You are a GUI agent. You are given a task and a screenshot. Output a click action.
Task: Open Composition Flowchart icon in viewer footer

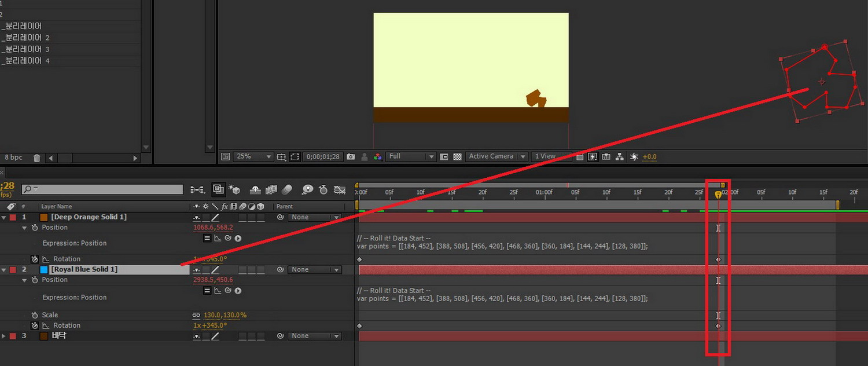coord(620,156)
